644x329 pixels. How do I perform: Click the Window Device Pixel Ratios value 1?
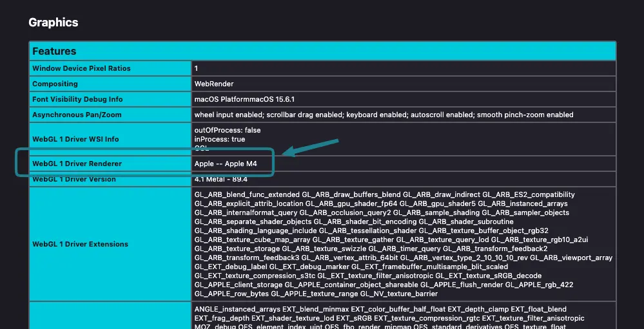tap(197, 68)
